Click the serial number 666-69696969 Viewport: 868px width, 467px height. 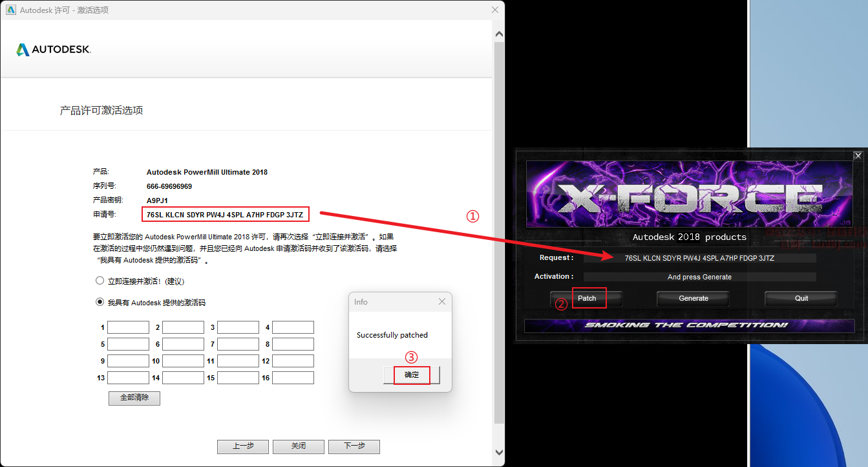coord(169,186)
